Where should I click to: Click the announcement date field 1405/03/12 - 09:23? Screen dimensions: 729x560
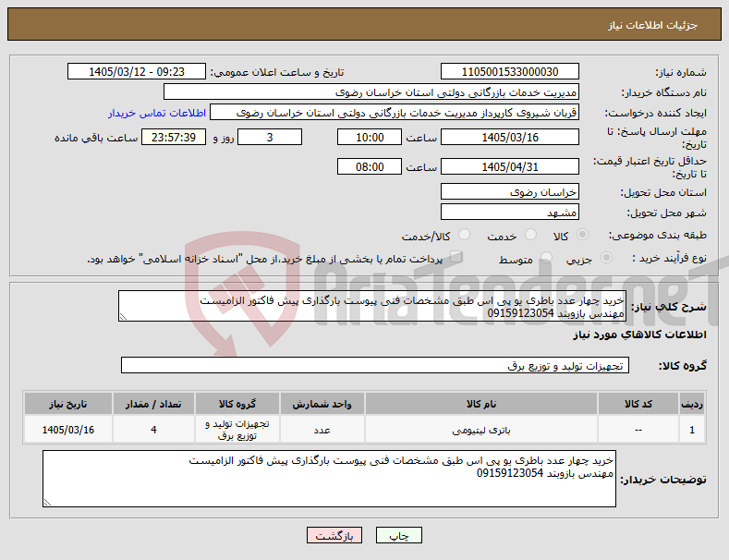coord(137,72)
